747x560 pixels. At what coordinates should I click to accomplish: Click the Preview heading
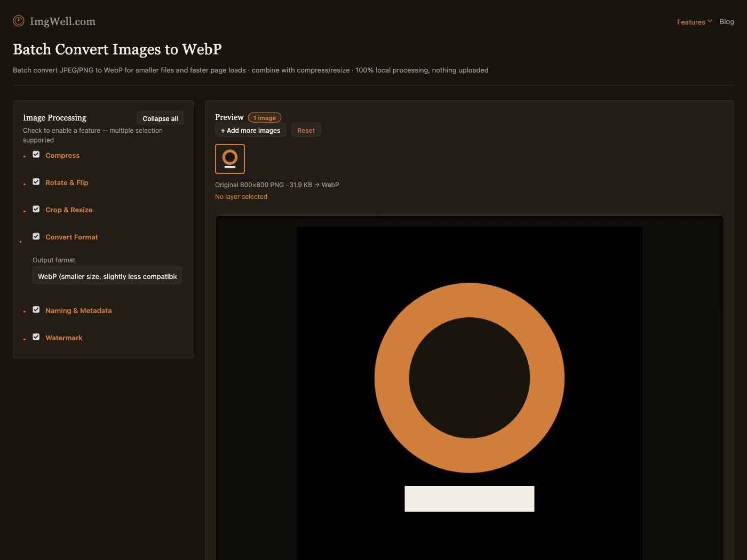229,117
